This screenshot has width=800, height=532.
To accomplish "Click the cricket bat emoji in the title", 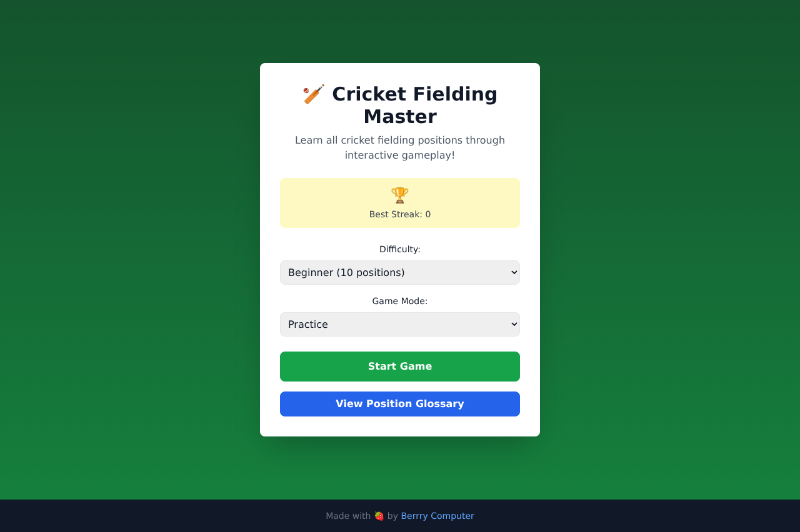I will (312, 94).
